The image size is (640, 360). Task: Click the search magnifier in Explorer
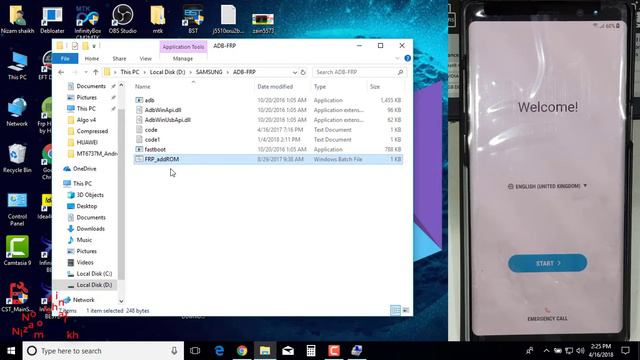pos(400,72)
